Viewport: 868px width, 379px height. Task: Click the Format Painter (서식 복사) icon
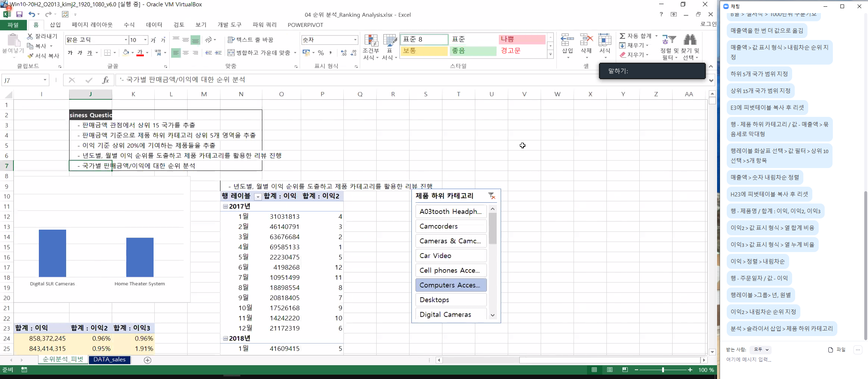coord(31,56)
